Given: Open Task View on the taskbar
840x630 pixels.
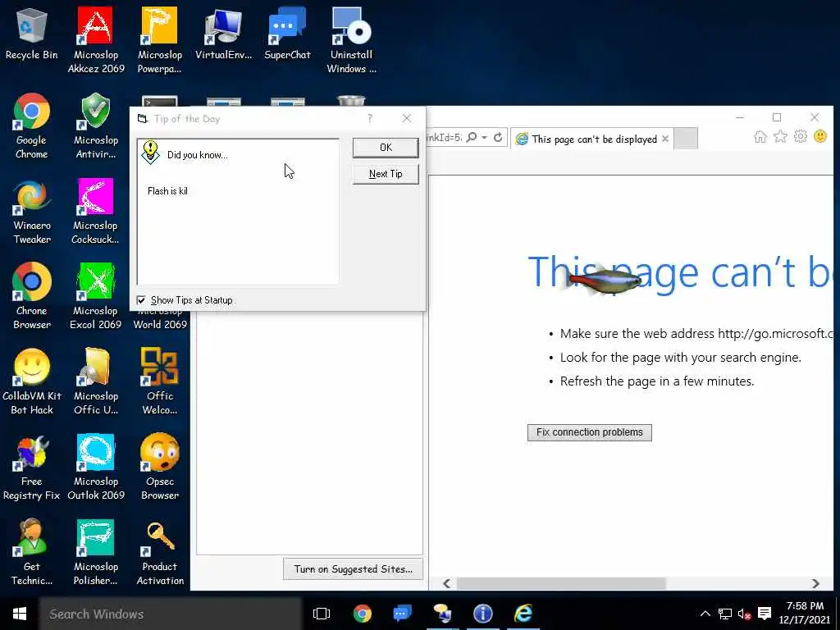Looking at the screenshot, I should (322, 614).
